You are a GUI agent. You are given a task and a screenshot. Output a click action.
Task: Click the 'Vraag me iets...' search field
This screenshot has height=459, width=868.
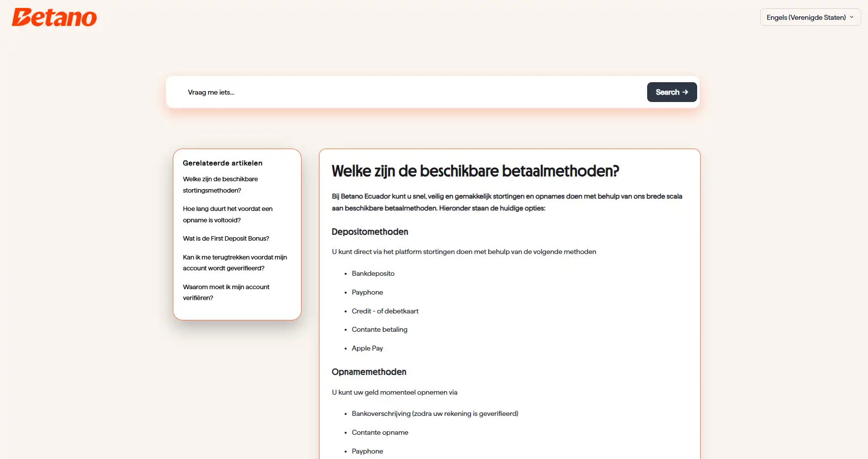pos(413,92)
